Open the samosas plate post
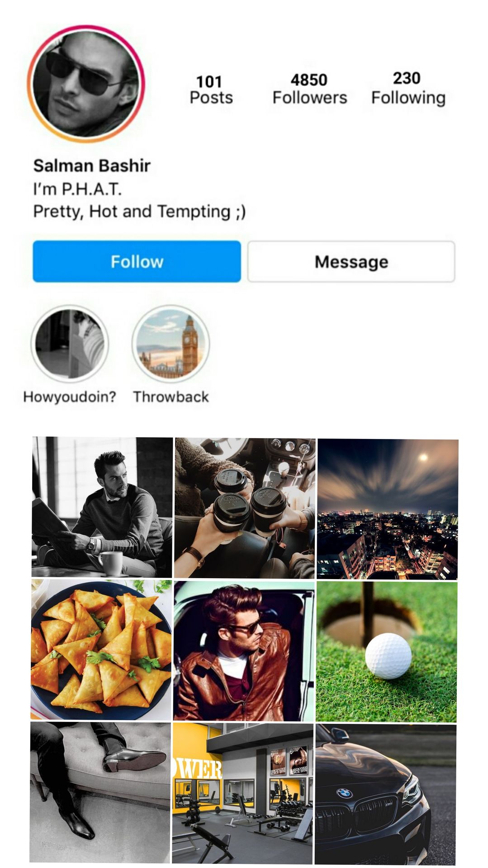The width and height of the screenshot is (488, 868). click(101, 650)
